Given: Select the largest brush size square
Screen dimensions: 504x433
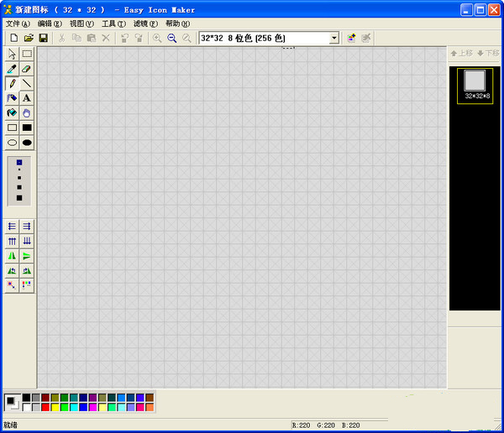Looking at the screenshot, I should [x=19, y=198].
